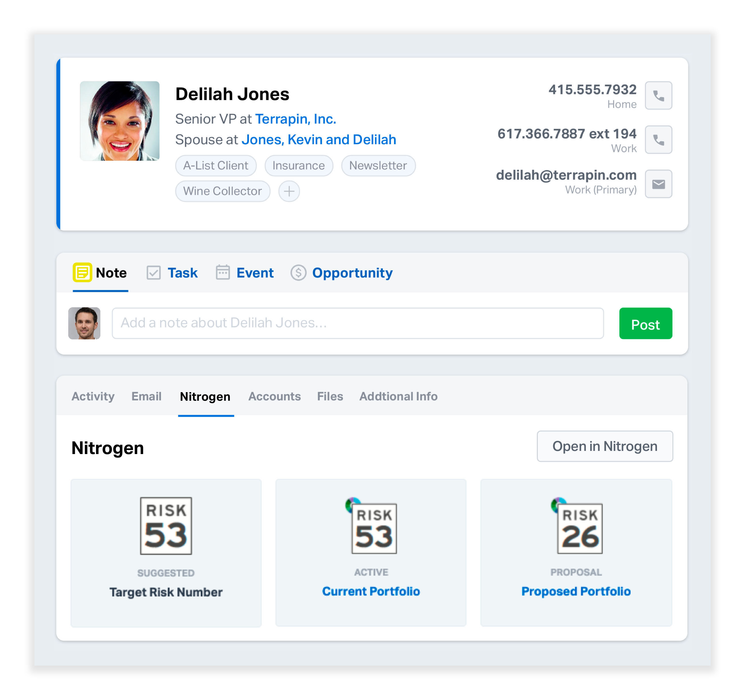Image resolution: width=745 pixels, height=700 pixels.
Task: Open the Addtional Info tab
Action: pyautogui.click(x=398, y=396)
